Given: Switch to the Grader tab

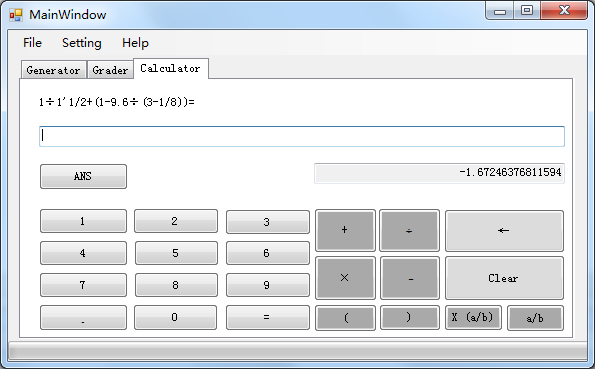Looking at the screenshot, I should point(110,70).
